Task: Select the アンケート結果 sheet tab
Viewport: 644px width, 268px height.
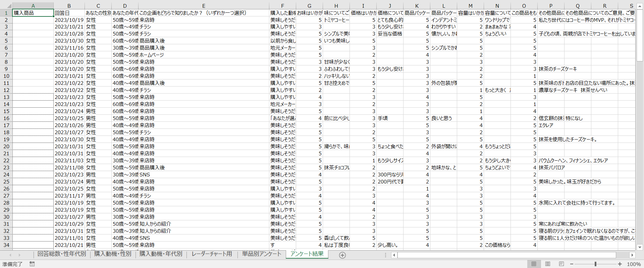Action: click(307, 254)
